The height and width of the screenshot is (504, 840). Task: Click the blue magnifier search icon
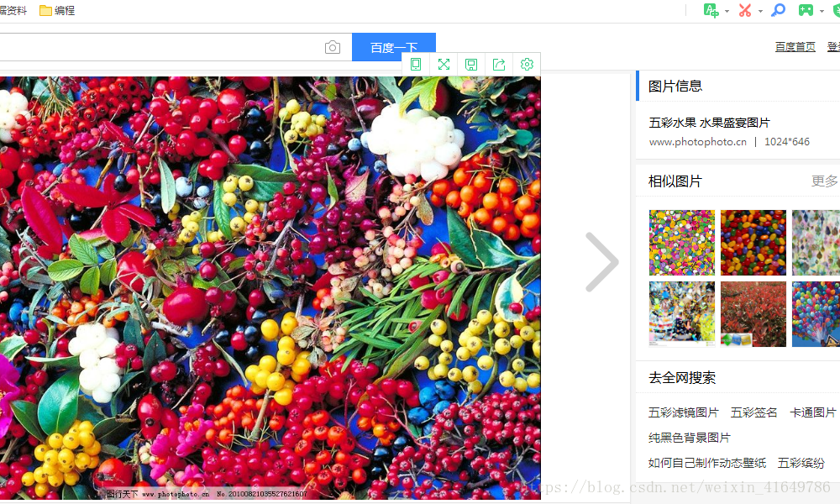[x=779, y=10]
